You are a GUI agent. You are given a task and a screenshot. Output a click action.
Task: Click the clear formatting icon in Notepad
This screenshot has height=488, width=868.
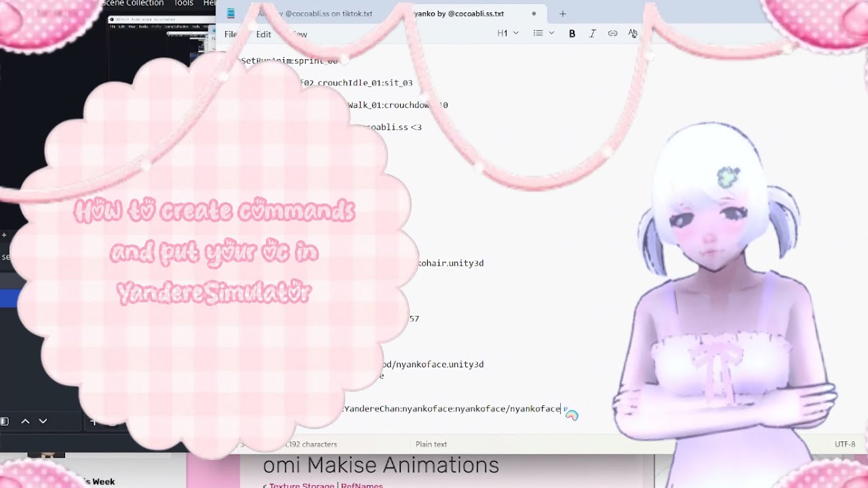click(x=633, y=33)
